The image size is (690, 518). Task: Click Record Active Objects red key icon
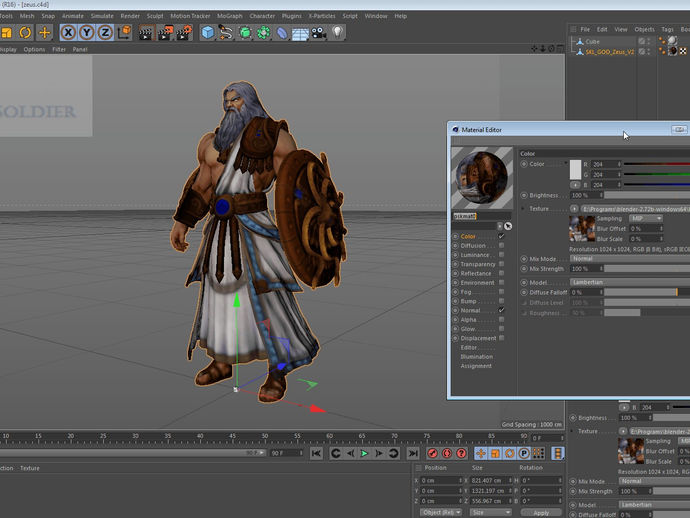pos(433,453)
